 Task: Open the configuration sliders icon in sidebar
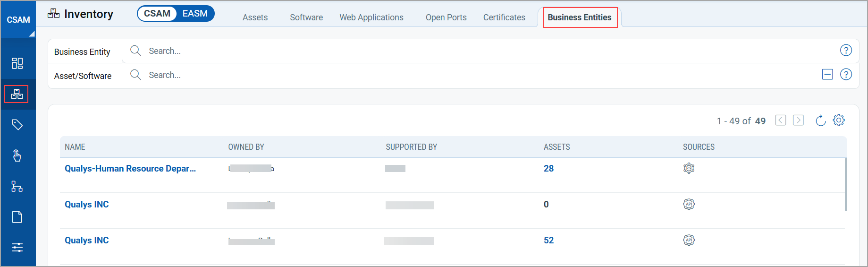point(17,247)
